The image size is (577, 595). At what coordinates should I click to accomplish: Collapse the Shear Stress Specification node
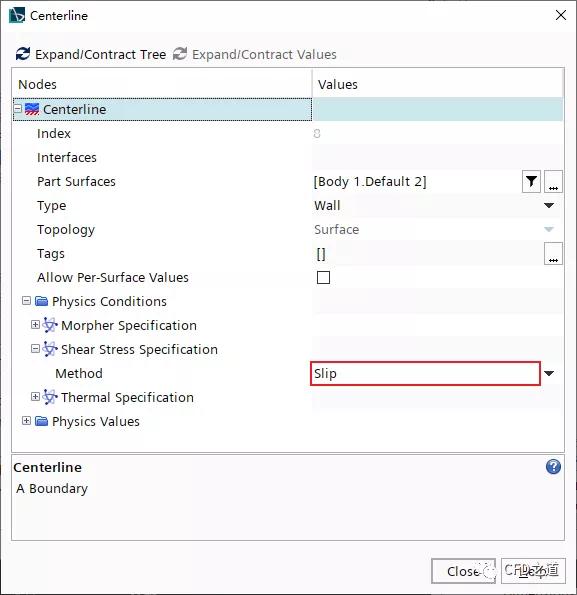[x=35, y=349]
